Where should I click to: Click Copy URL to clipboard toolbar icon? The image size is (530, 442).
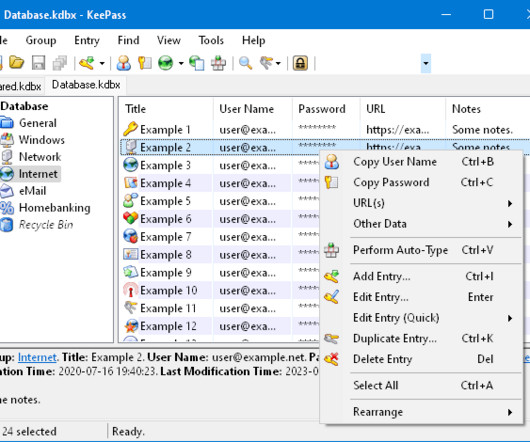[197, 63]
